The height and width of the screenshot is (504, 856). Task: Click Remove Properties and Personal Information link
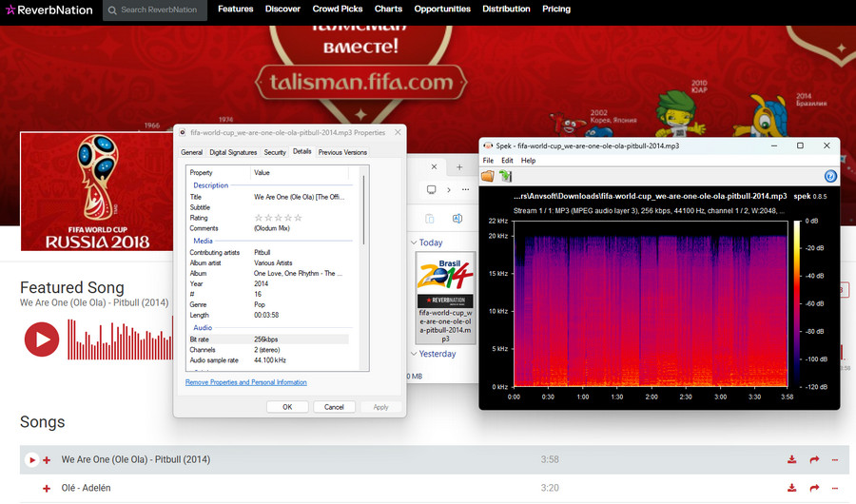point(245,382)
